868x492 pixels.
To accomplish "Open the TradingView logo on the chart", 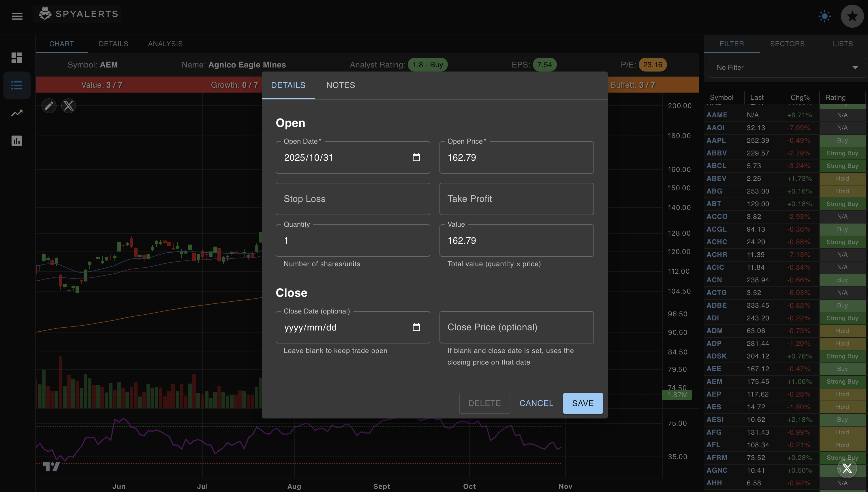I will 51,466.
